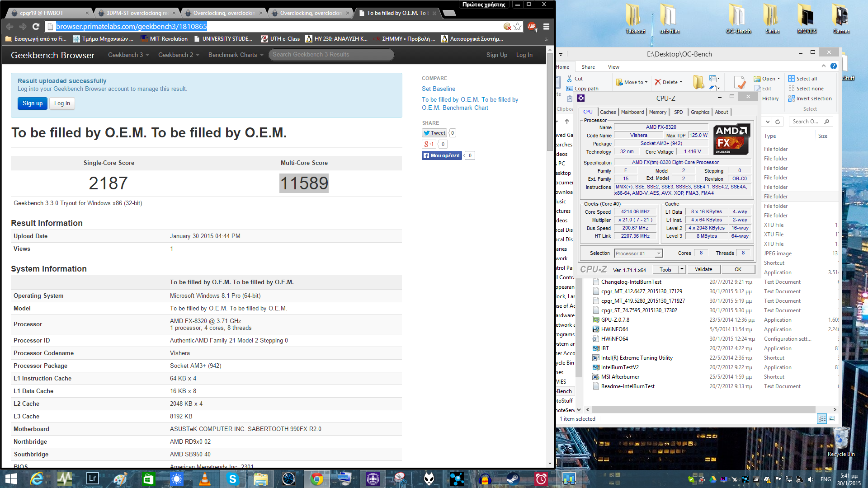This screenshot has width=868, height=488.
Task: Open the Recycle Bin desktop icon
Action: pyautogui.click(x=841, y=442)
